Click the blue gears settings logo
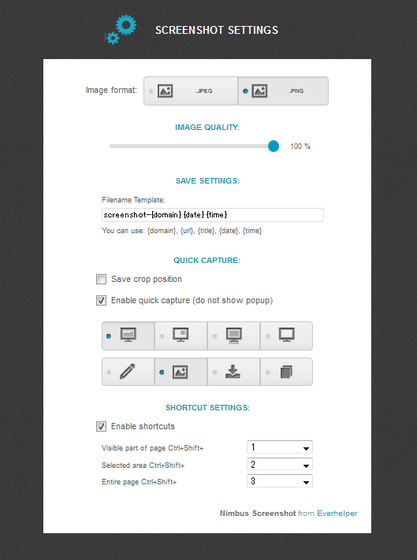The width and height of the screenshot is (417, 560). pyautogui.click(x=121, y=29)
